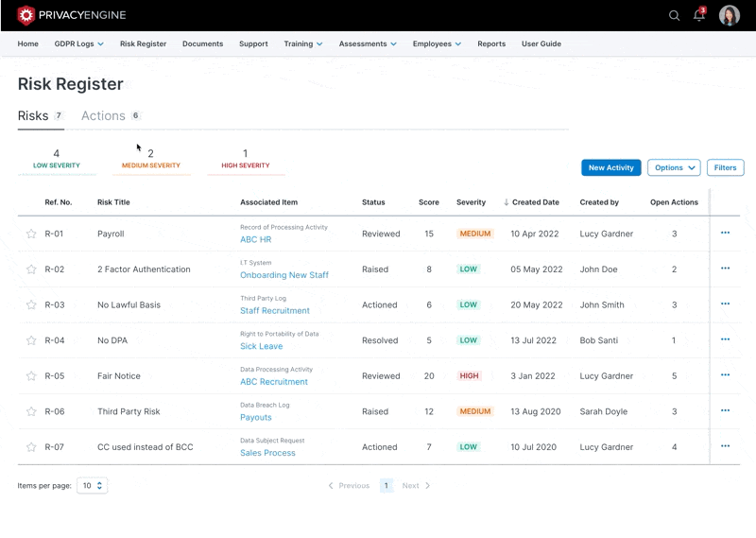The height and width of the screenshot is (538, 756).
Task: Click the Next page label
Action: pos(410,486)
